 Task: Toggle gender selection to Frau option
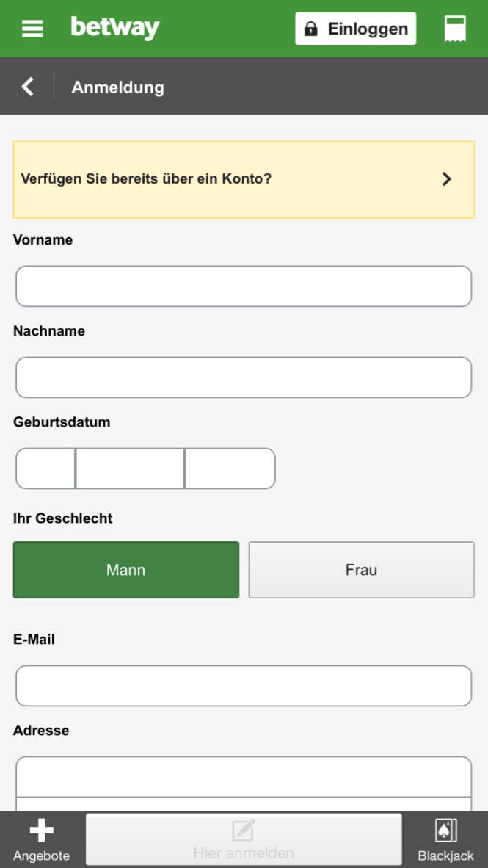pos(361,570)
